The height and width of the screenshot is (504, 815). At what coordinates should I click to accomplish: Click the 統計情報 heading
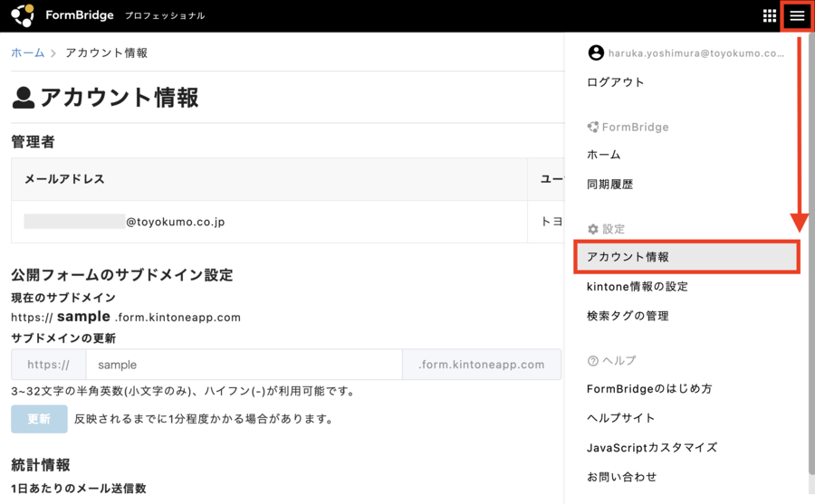click(x=41, y=464)
